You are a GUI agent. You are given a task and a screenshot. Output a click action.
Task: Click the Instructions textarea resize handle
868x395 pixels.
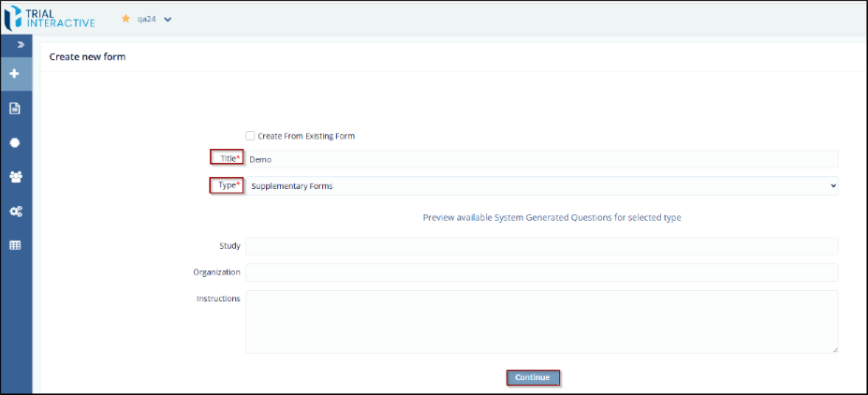coord(834,349)
